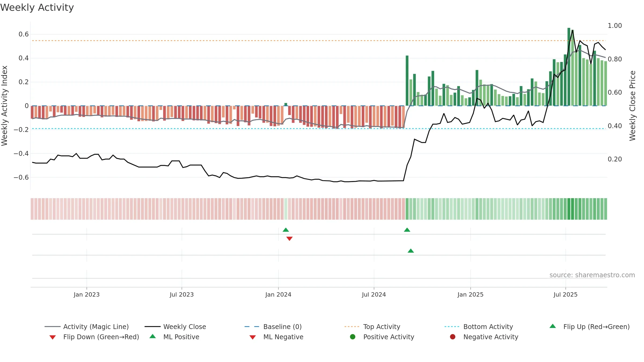Click the Jan 2023 x-axis label
Viewport: 644px width, 362px height.
[x=87, y=295]
